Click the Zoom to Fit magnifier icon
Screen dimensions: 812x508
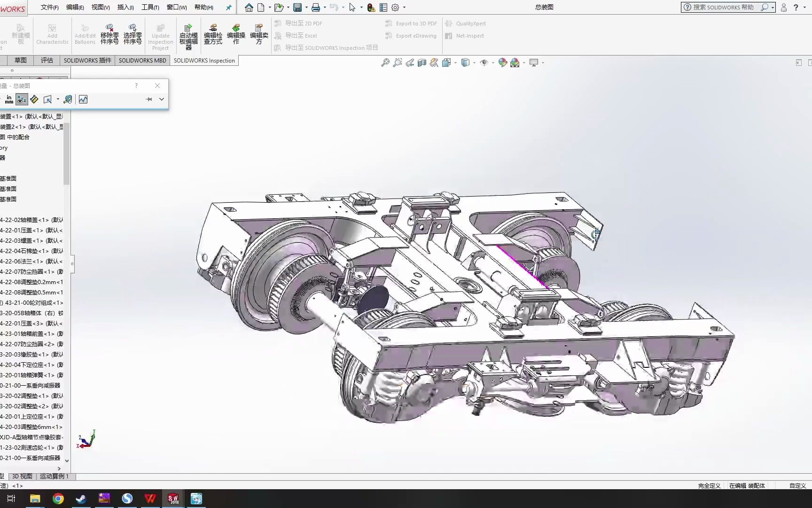coord(385,63)
